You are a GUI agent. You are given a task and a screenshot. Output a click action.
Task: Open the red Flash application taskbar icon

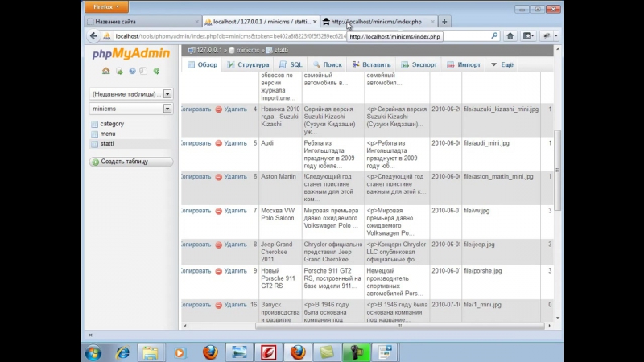[269, 353]
